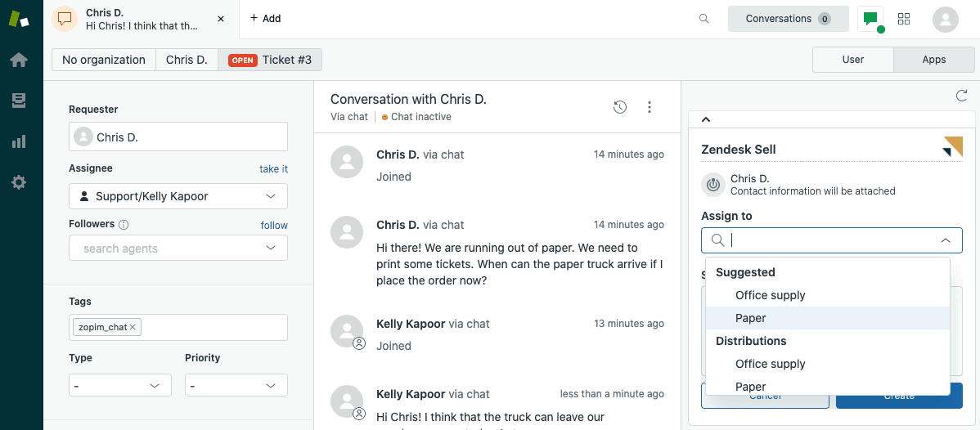Click the Followers search agents field

coord(172,249)
